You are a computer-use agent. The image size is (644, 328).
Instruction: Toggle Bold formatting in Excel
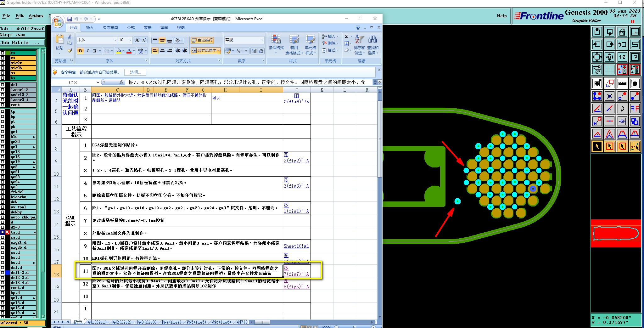tap(80, 51)
